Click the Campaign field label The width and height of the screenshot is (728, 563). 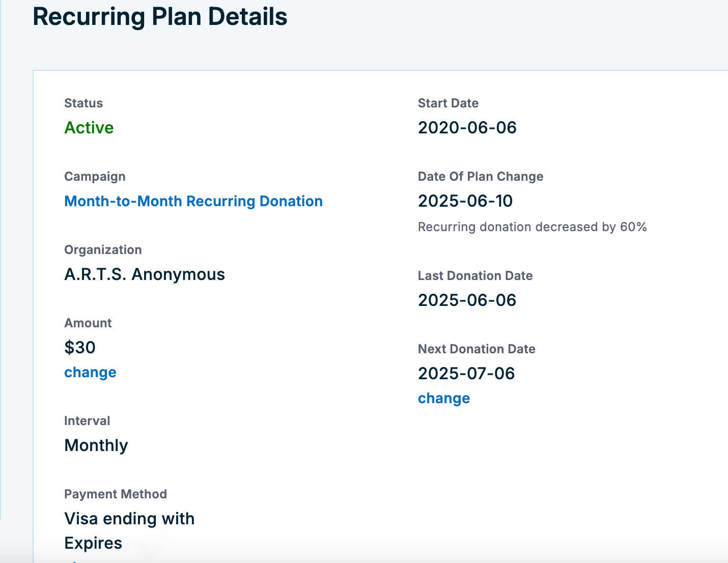(x=95, y=177)
